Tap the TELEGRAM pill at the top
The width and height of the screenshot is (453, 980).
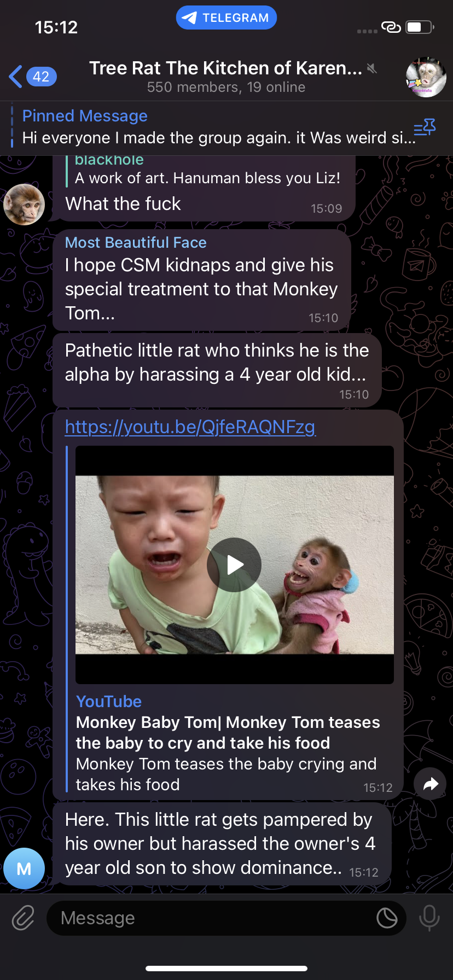click(x=226, y=17)
